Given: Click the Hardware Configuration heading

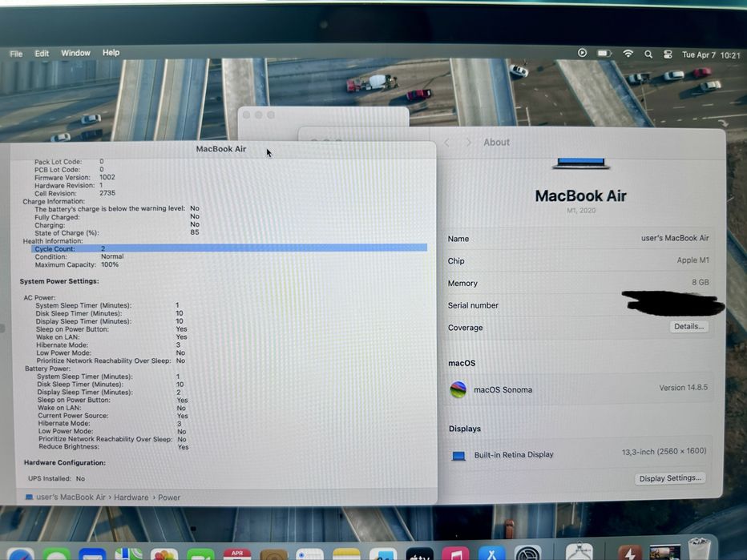Looking at the screenshot, I should coord(65,462).
